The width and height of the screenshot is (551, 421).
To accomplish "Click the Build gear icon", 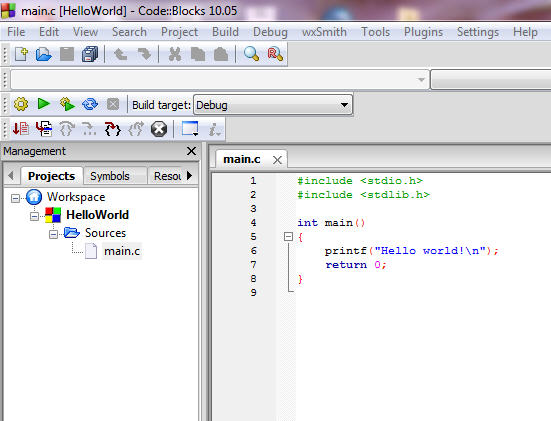I will 21,104.
